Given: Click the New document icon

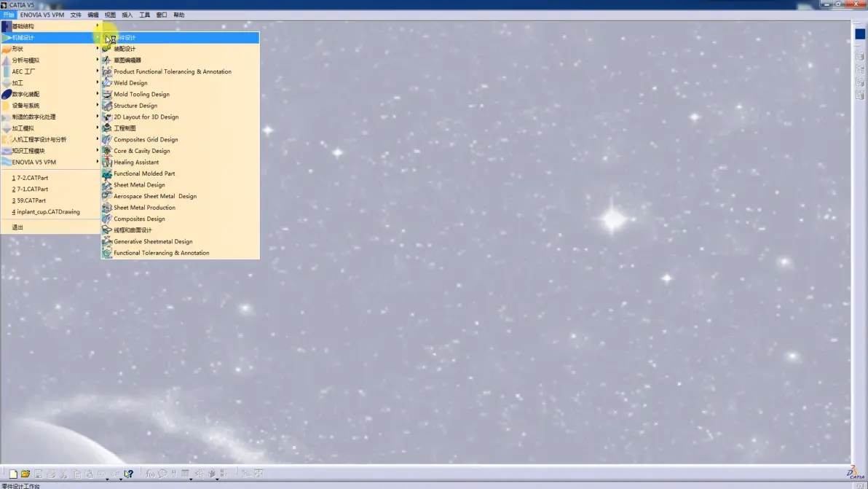Looking at the screenshot, I should (x=12, y=474).
